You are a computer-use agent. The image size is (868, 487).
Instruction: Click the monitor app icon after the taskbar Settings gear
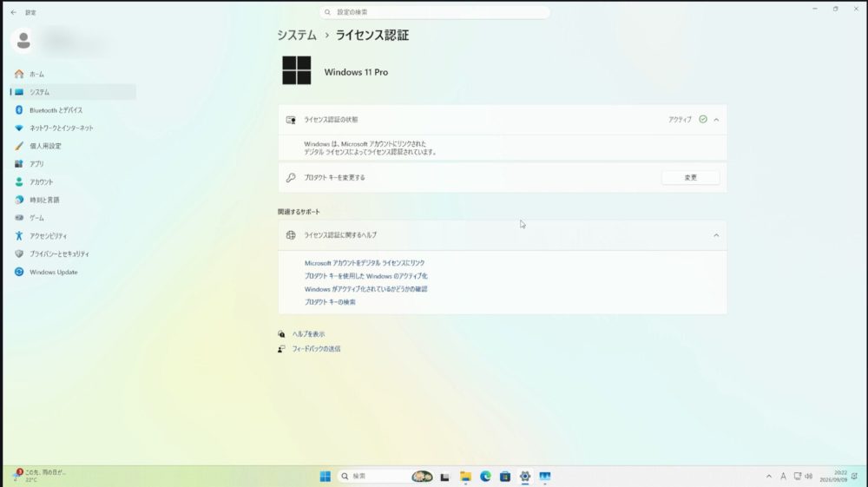(x=545, y=476)
